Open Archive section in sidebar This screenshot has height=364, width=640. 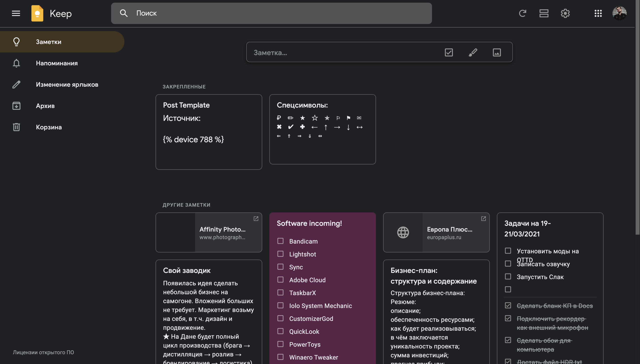click(x=45, y=105)
